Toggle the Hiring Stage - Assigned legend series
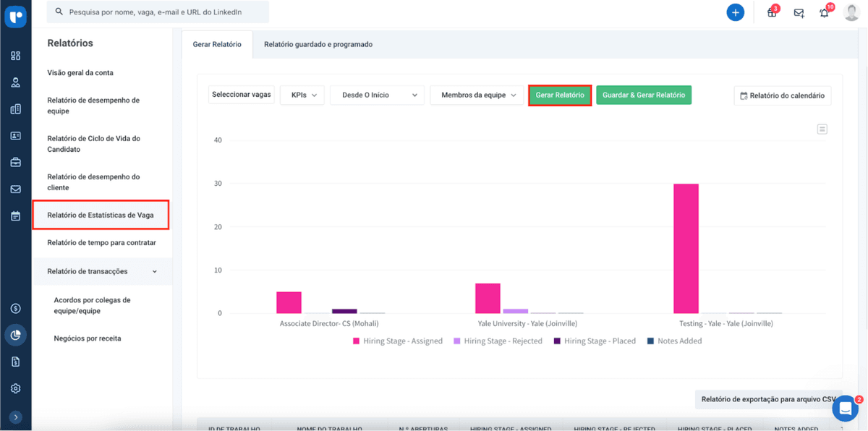This screenshot has width=868, height=431. [398, 341]
